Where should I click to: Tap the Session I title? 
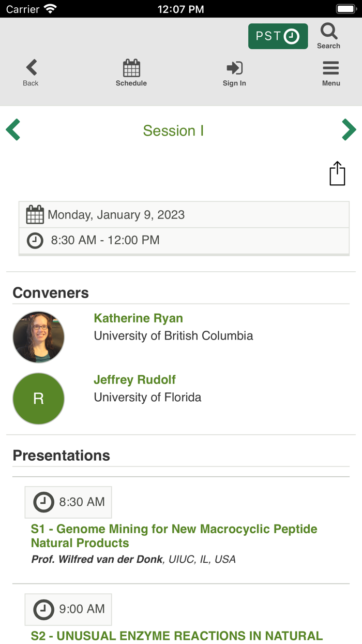[173, 130]
